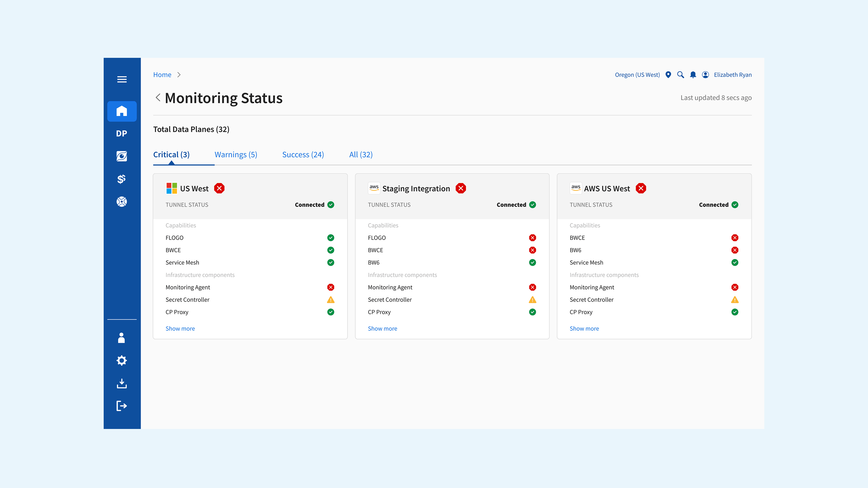The height and width of the screenshot is (488, 868).
Task: Open the notifications bell icon
Action: (693, 74)
